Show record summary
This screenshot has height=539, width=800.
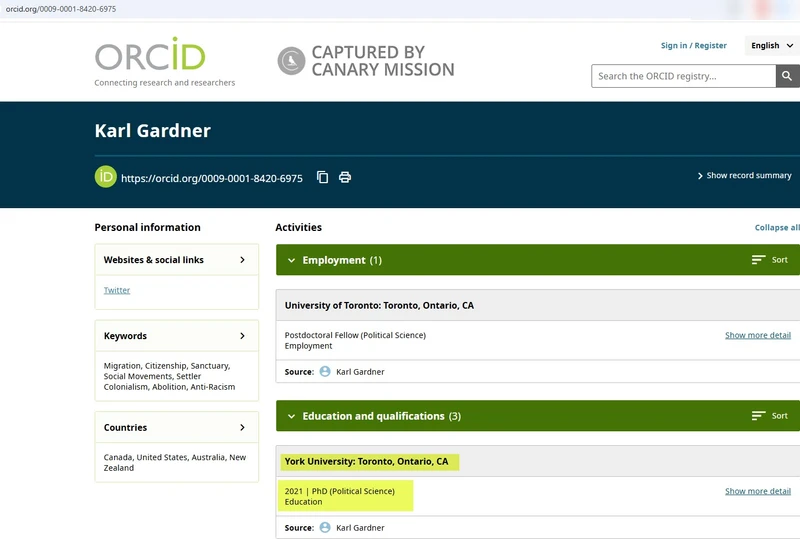point(744,176)
